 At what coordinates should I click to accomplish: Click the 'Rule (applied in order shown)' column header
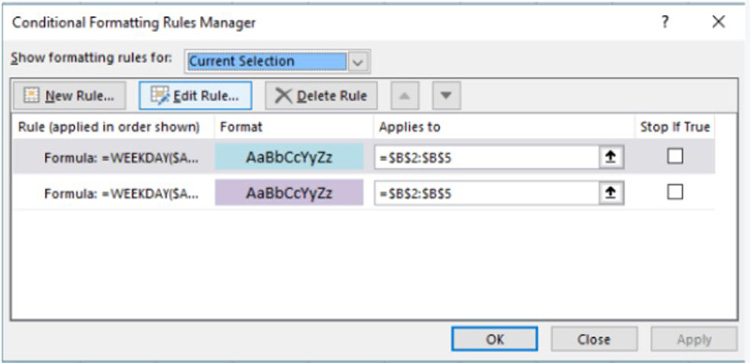pos(109,127)
